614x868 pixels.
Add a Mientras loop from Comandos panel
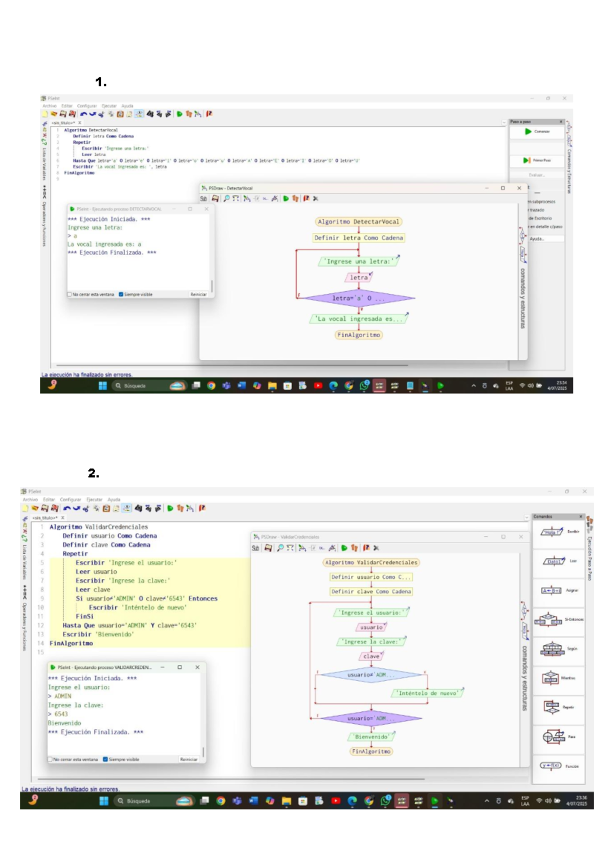coord(559,678)
